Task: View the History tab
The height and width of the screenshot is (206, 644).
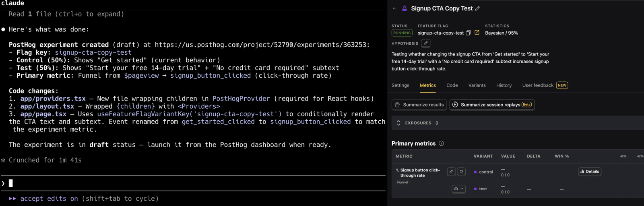Action: pyautogui.click(x=504, y=85)
